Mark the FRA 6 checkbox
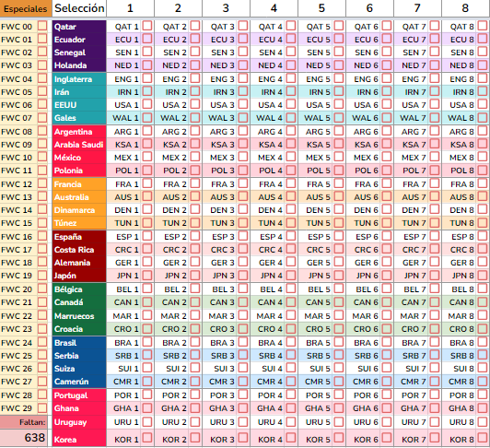 (x=387, y=183)
